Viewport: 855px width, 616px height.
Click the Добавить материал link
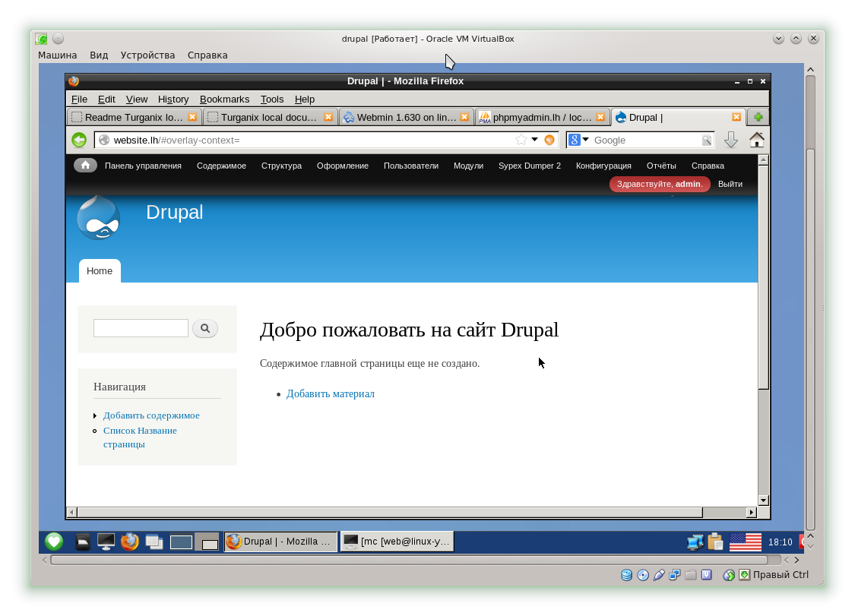coord(331,393)
